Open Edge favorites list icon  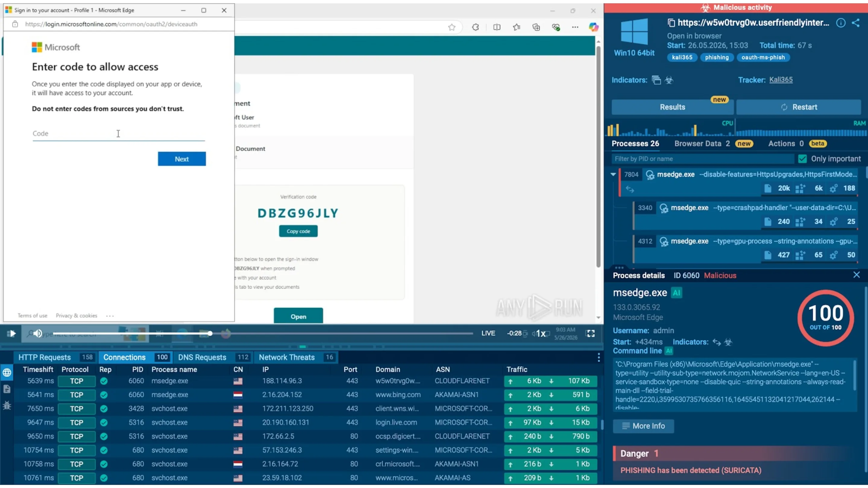click(x=517, y=27)
